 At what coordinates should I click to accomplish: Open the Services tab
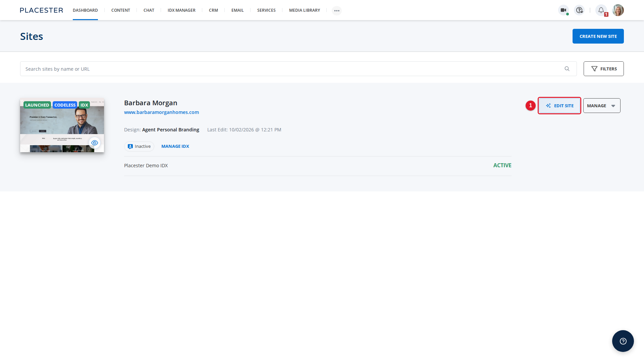pyautogui.click(x=266, y=10)
